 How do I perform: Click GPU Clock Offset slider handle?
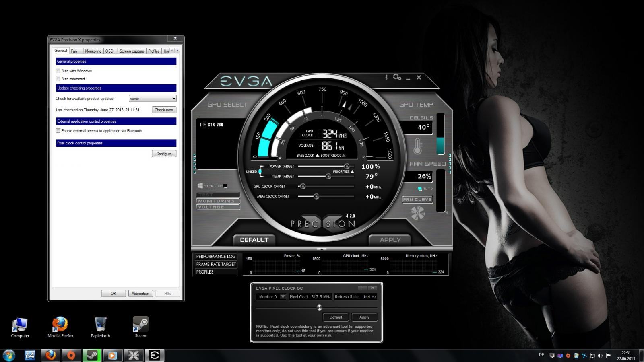click(x=303, y=187)
